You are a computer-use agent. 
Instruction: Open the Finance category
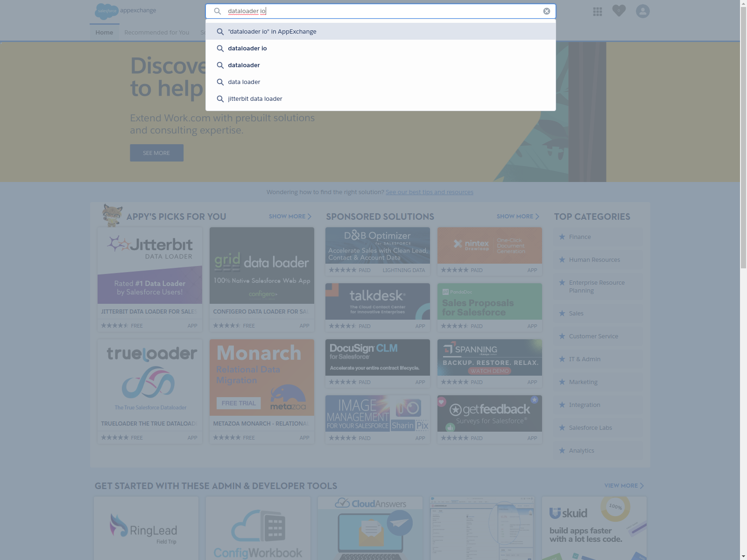coord(598,237)
